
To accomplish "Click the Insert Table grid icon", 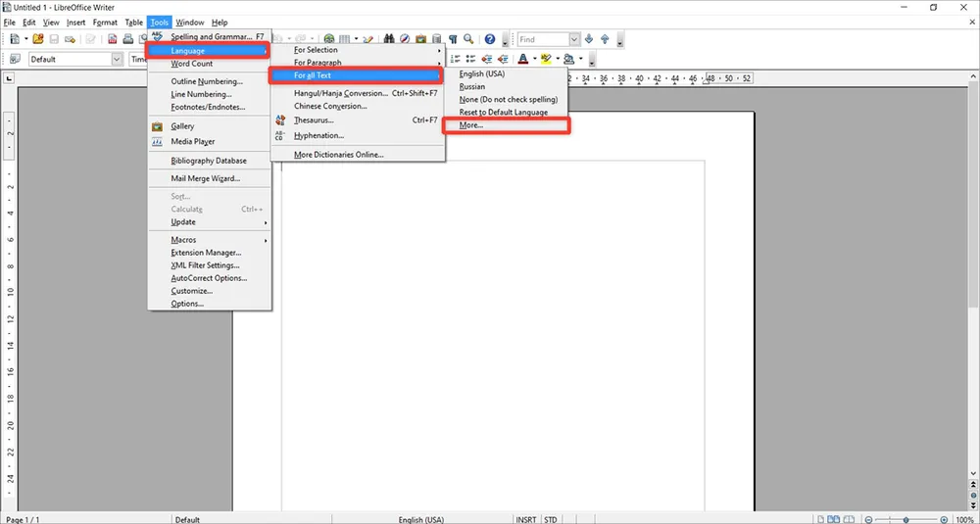I will 344,39.
